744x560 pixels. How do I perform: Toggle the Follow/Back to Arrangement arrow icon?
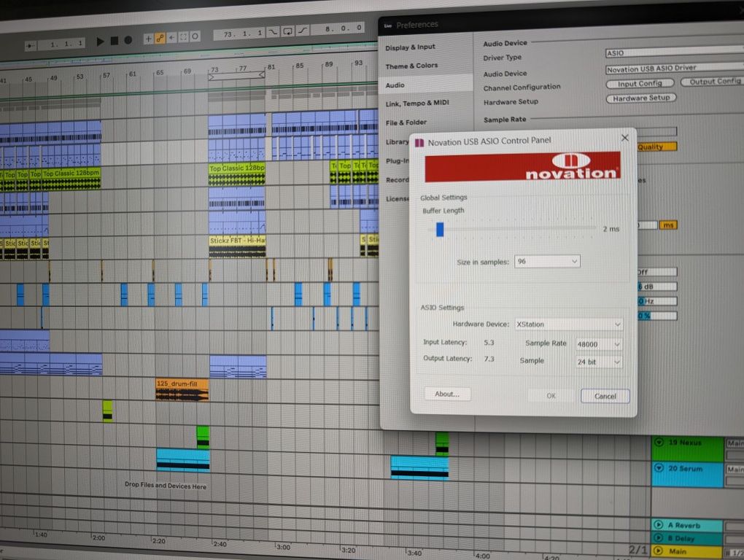pos(31,45)
